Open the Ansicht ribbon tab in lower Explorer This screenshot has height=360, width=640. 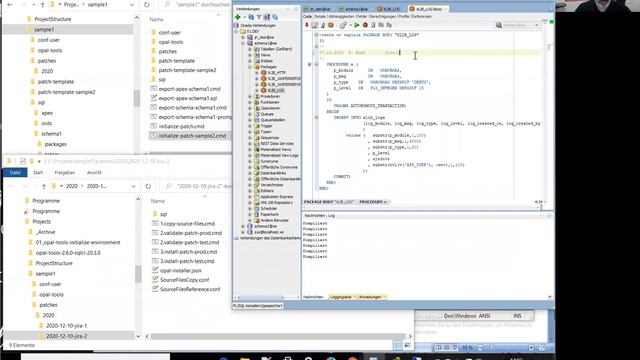[x=94, y=173]
